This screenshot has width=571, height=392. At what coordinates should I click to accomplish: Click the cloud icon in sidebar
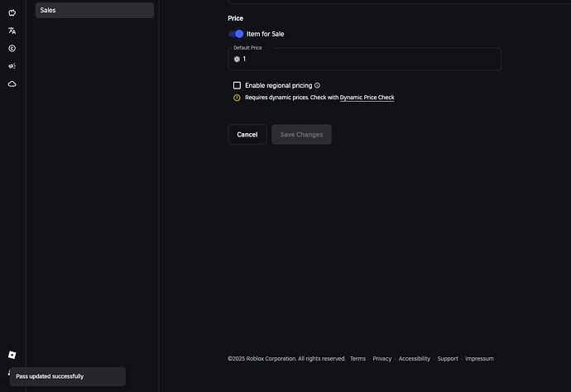tap(12, 84)
